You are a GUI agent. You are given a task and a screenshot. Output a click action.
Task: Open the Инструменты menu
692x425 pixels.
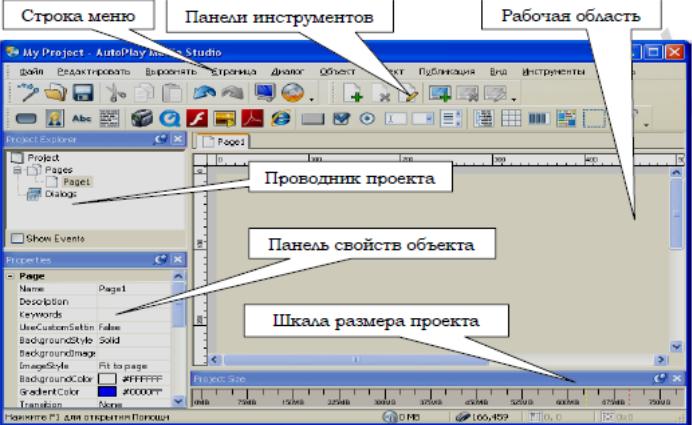[553, 71]
